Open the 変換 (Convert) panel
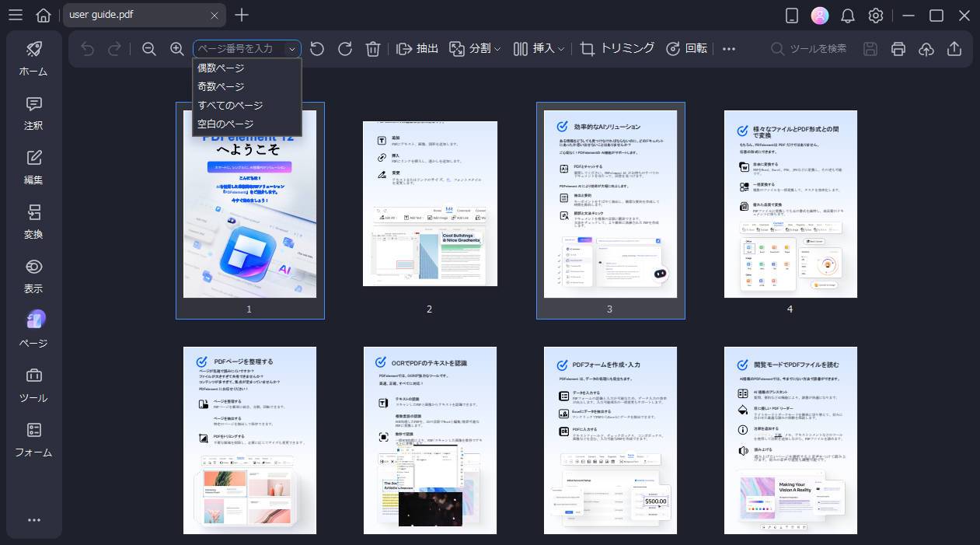 33,223
